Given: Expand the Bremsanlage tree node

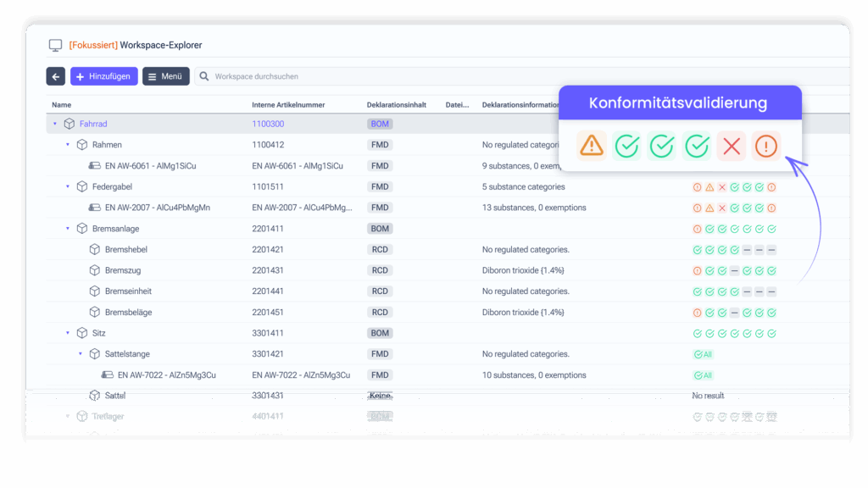Looking at the screenshot, I should tap(68, 228).
